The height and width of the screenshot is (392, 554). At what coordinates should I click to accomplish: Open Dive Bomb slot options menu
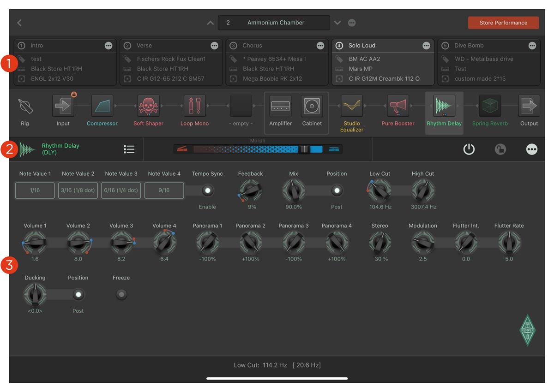click(532, 46)
